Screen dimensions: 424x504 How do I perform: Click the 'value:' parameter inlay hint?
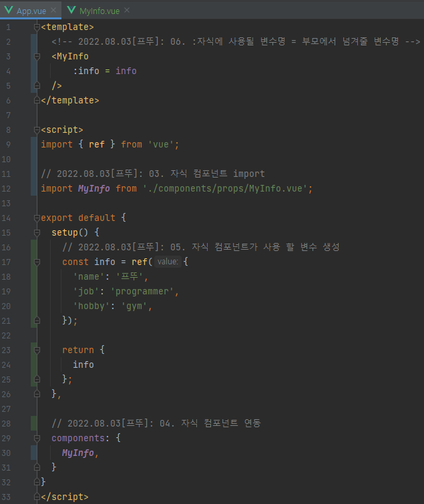pos(168,262)
